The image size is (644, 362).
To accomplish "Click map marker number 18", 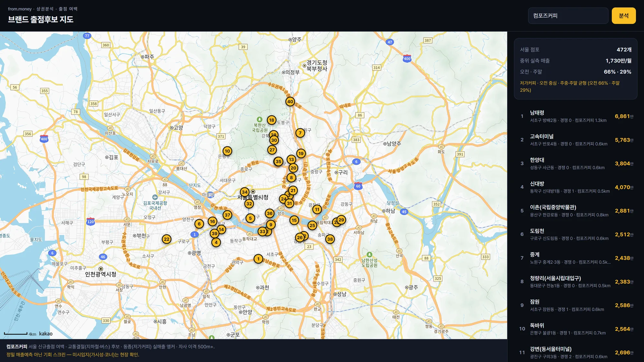I will point(272,120).
